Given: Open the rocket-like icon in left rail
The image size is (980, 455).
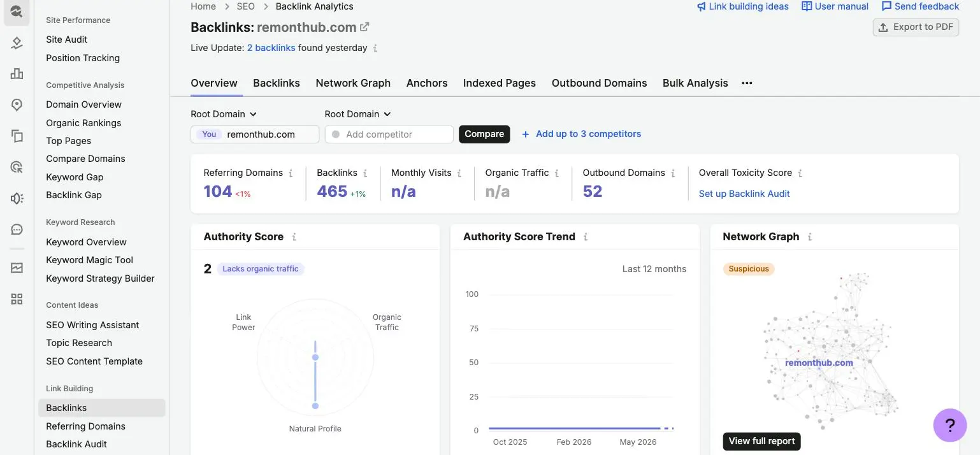Looking at the screenshot, I should pyautogui.click(x=17, y=43).
